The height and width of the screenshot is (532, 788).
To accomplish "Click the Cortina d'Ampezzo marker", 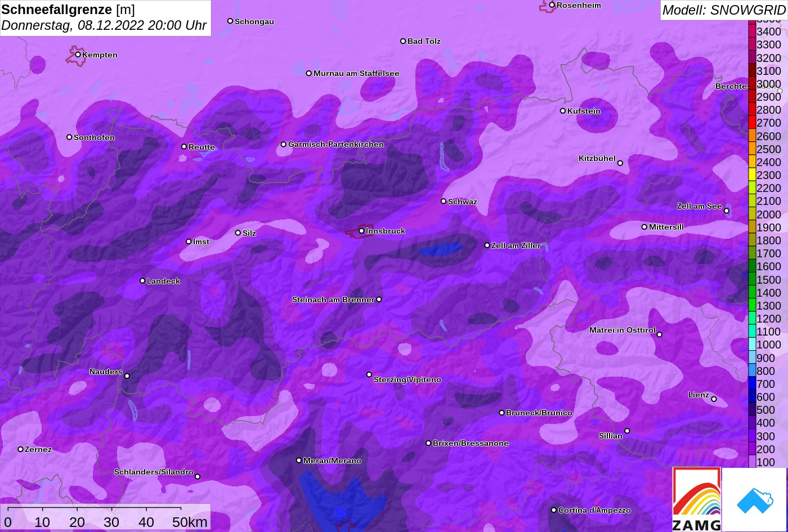I will [x=554, y=510].
